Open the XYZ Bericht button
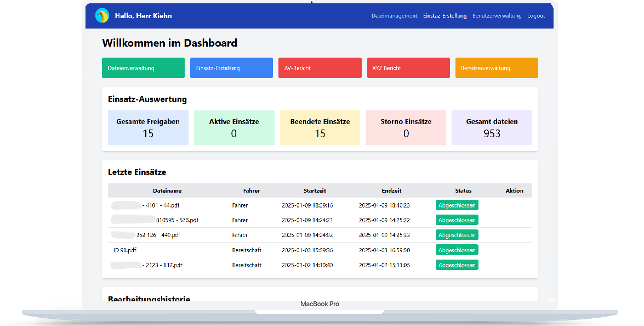This screenshot has height=326, width=644. pos(408,68)
